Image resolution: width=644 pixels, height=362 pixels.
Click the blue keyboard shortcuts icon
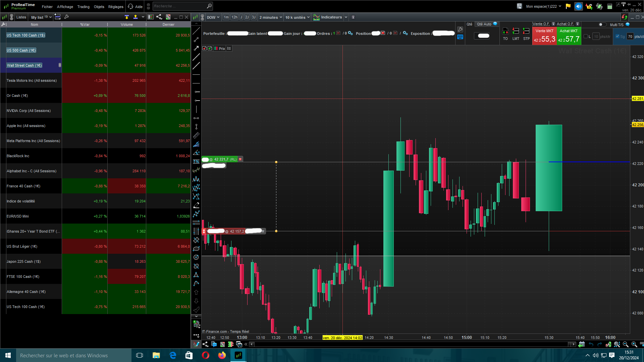coord(460,37)
